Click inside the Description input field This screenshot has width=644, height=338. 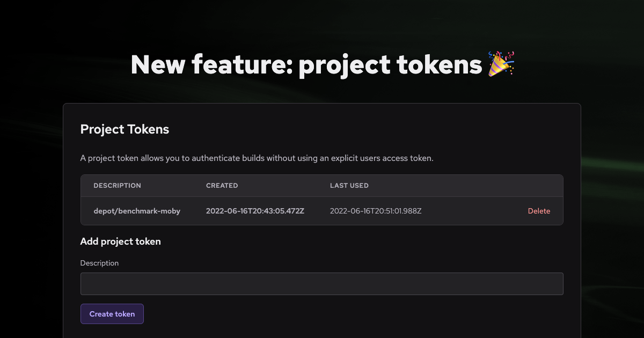tap(322, 283)
